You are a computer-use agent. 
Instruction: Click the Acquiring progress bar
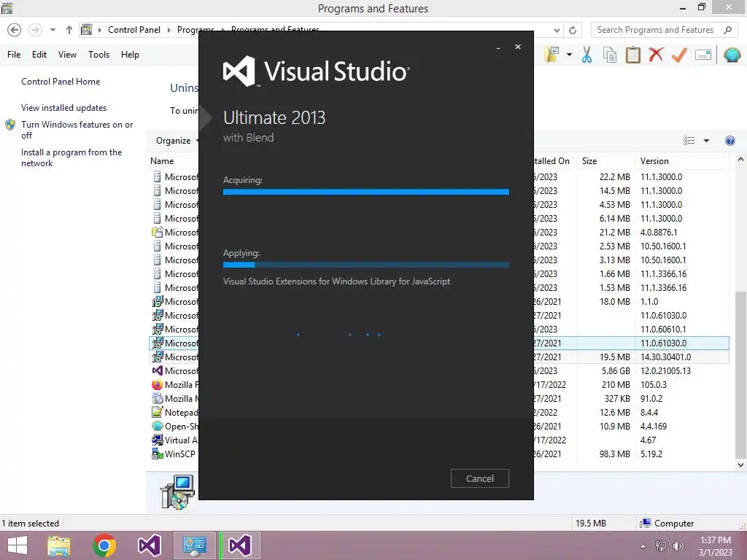click(x=366, y=192)
